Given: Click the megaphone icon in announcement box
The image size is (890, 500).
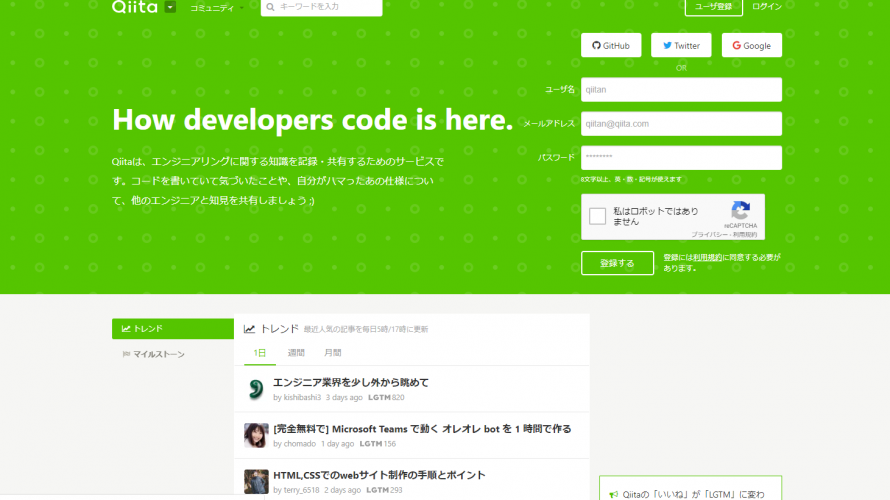Looking at the screenshot, I should (613, 495).
